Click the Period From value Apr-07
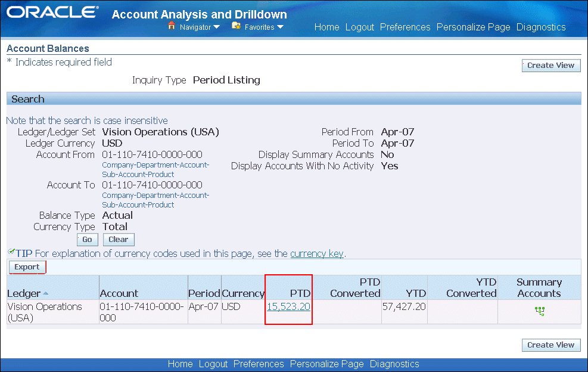588x372 pixels. (x=397, y=132)
